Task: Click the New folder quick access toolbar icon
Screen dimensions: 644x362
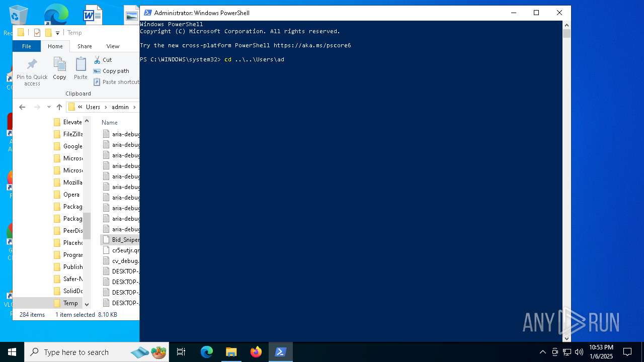Action: [x=48, y=33]
